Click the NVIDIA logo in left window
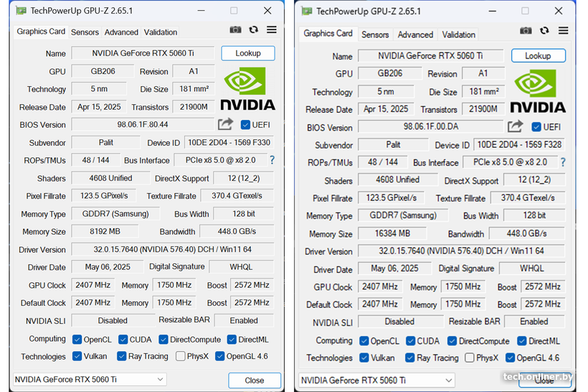Screen dimensions: 588x392 tap(248, 88)
